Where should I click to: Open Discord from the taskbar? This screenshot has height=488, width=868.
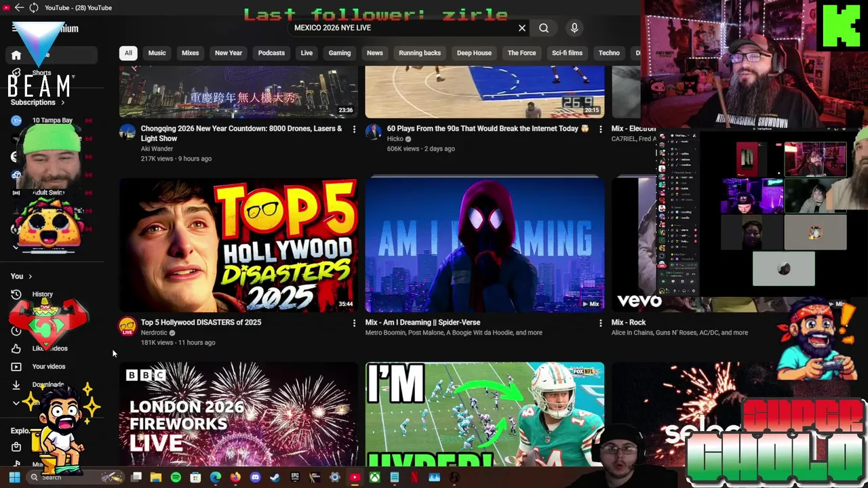coord(255,477)
